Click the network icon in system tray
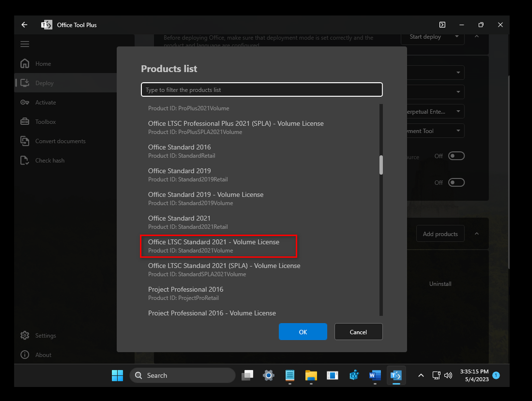 pos(436,375)
